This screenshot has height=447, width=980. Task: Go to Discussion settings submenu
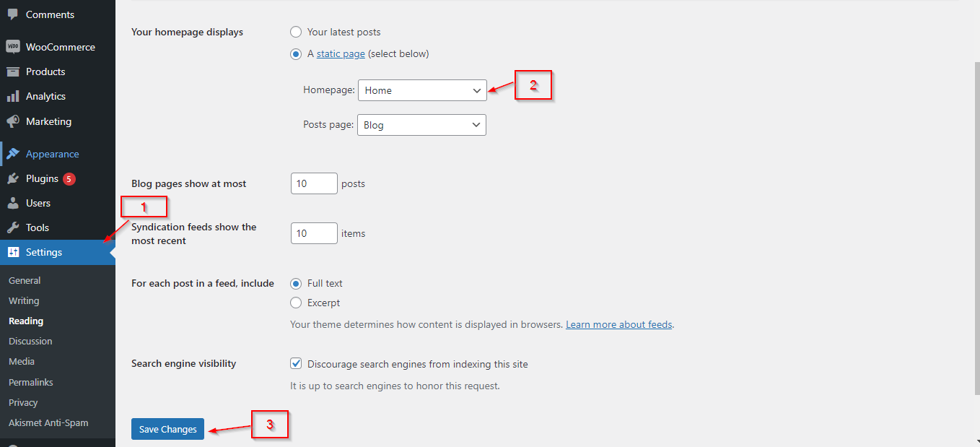(30, 341)
